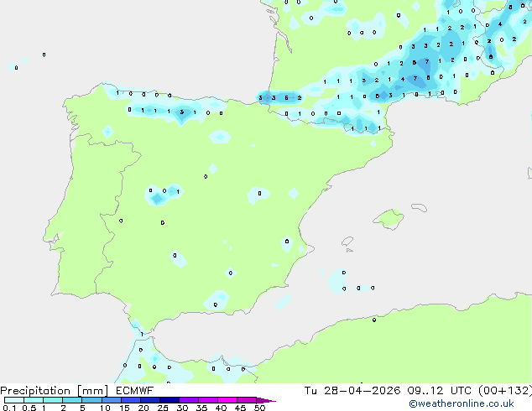Click the 20–25 mm legend swatch

pos(150,400)
